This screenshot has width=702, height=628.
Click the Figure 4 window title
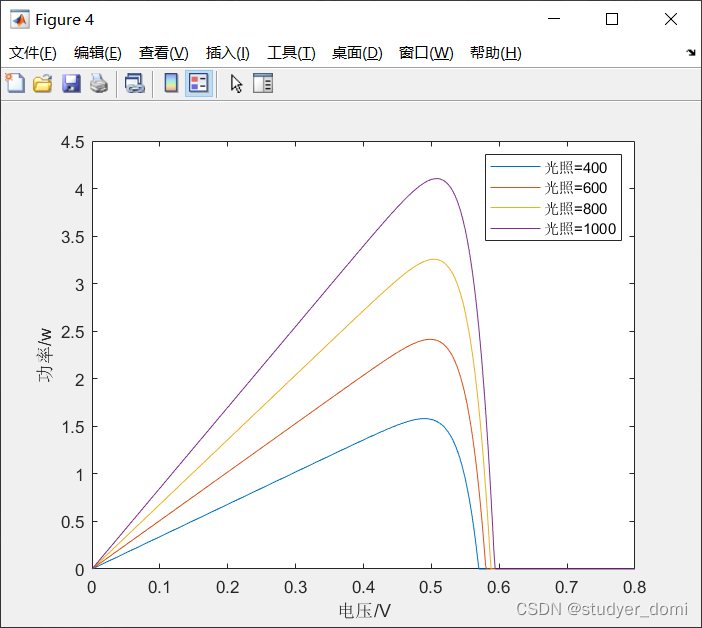pos(64,20)
